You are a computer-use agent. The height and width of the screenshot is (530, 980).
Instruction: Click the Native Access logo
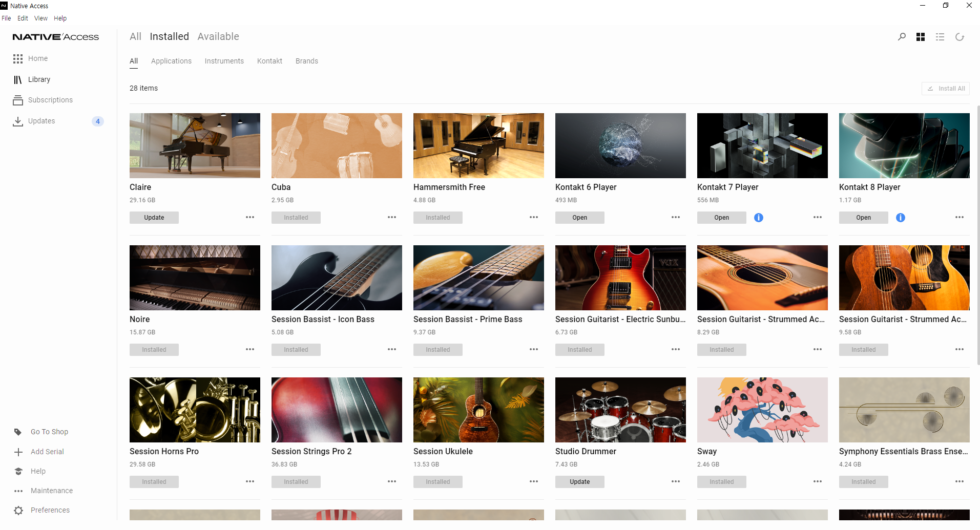click(x=56, y=37)
